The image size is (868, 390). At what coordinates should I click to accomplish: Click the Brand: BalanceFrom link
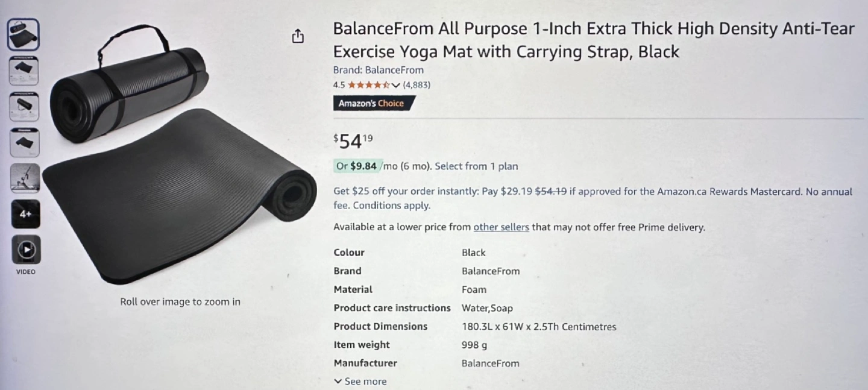(378, 70)
